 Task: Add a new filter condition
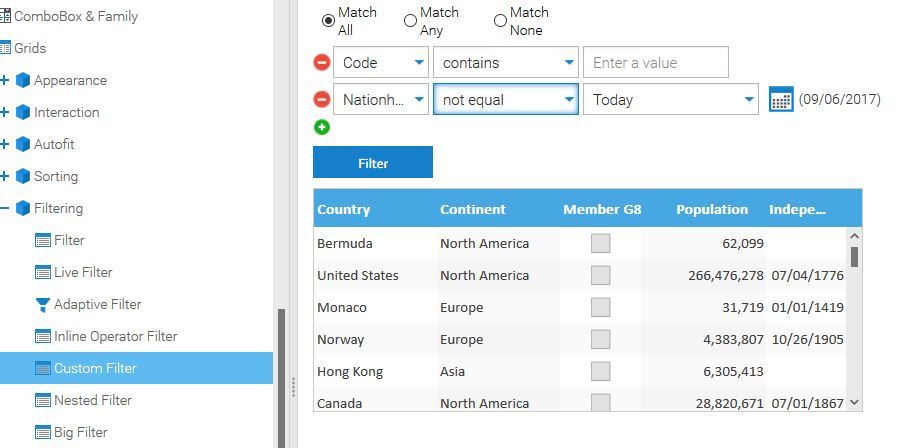pos(322,127)
